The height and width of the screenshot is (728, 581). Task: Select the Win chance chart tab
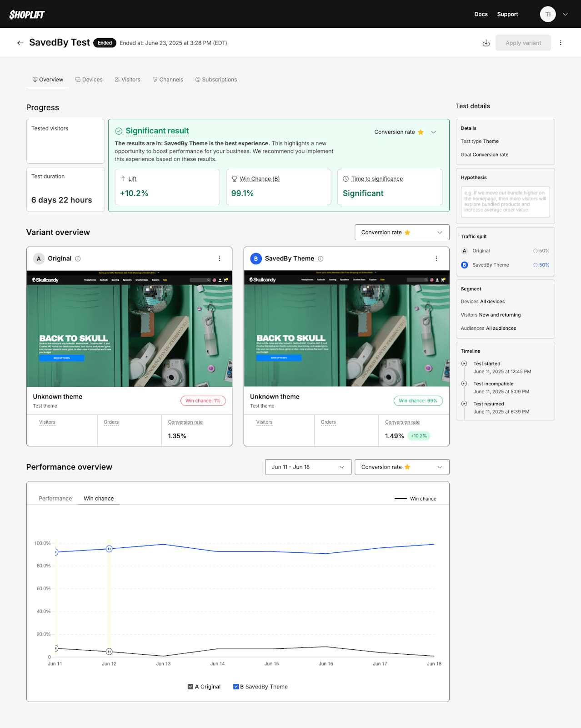(99, 499)
